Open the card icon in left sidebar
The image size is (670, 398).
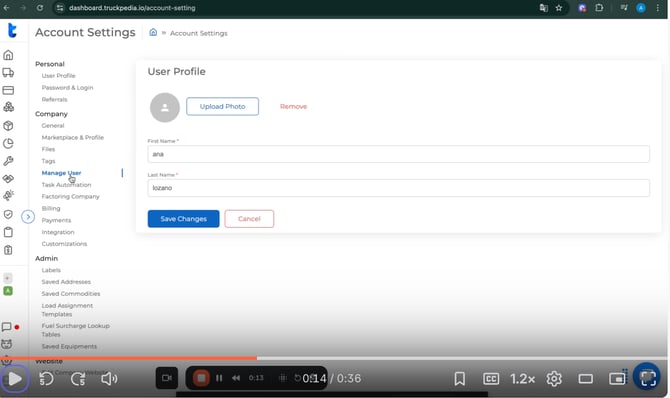(x=8, y=90)
